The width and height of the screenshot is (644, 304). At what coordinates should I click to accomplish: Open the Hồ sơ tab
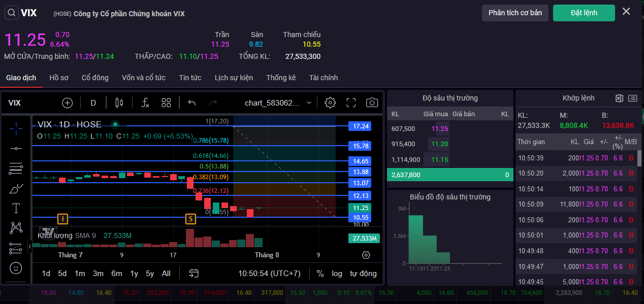(59, 78)
